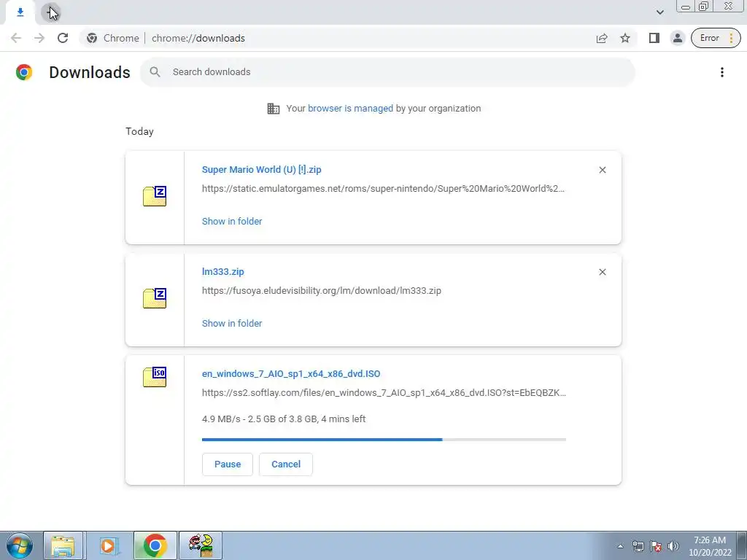The width and height of the screenshot is (747, 560).
Task: Click the emulatorgames.net source URL
Action: point(383,189)
